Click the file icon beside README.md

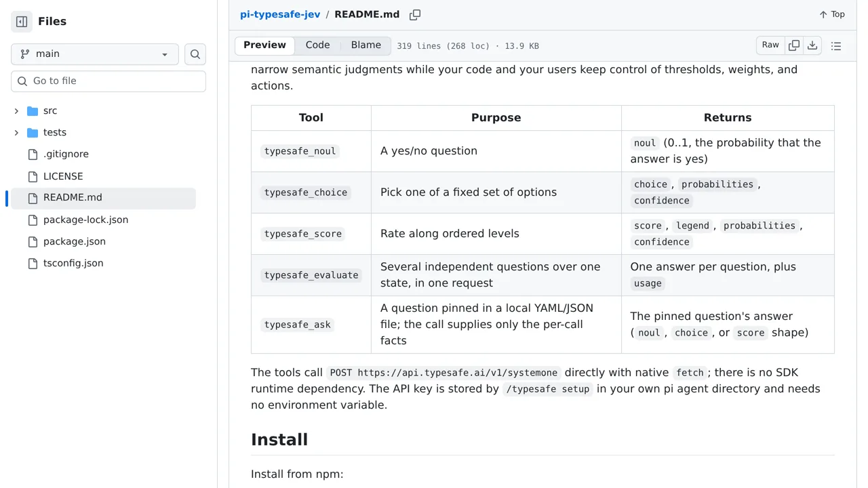click(33, 198)
